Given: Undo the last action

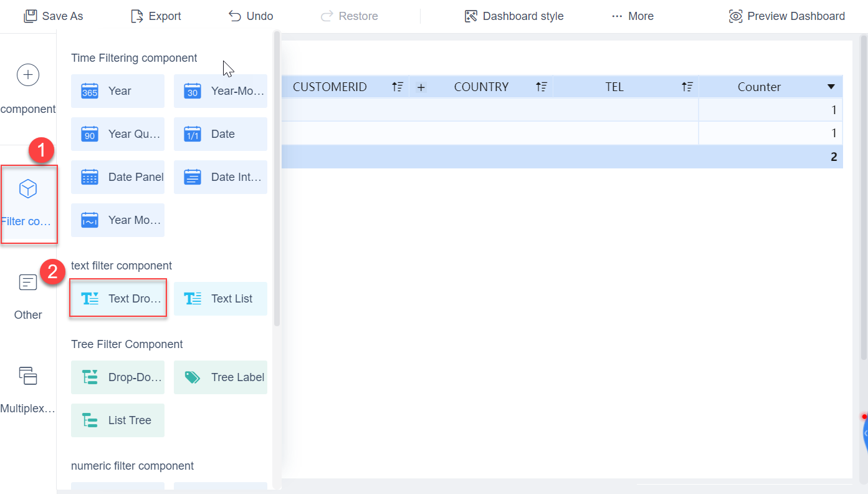Looking at the screenshot, I should (x=250, y=16).
